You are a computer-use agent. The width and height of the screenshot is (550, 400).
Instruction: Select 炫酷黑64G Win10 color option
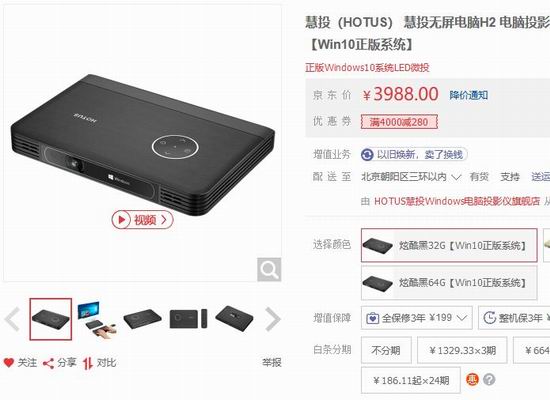point(449,282)
